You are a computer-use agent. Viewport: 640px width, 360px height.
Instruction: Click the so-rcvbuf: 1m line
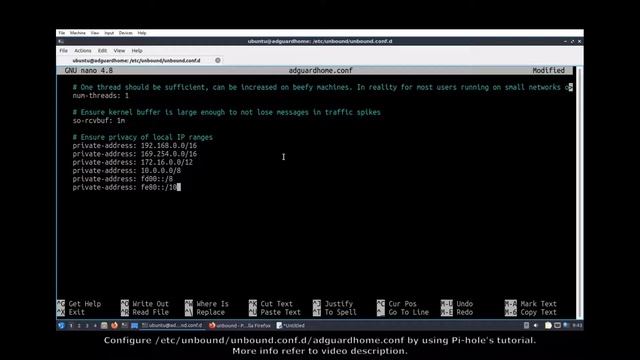pos(99,121)
